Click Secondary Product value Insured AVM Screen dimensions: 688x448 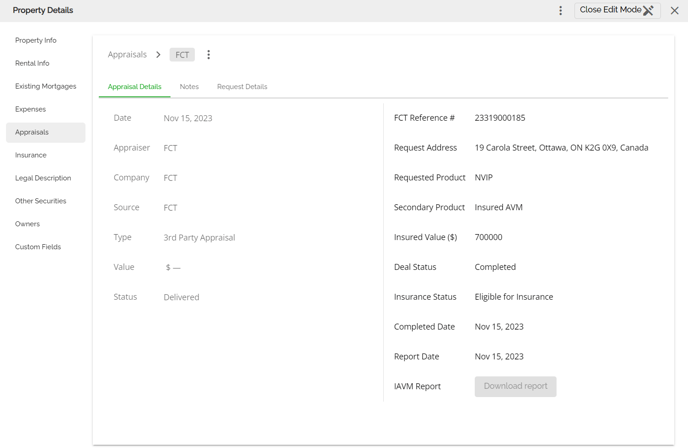click(x=498, y=207)
